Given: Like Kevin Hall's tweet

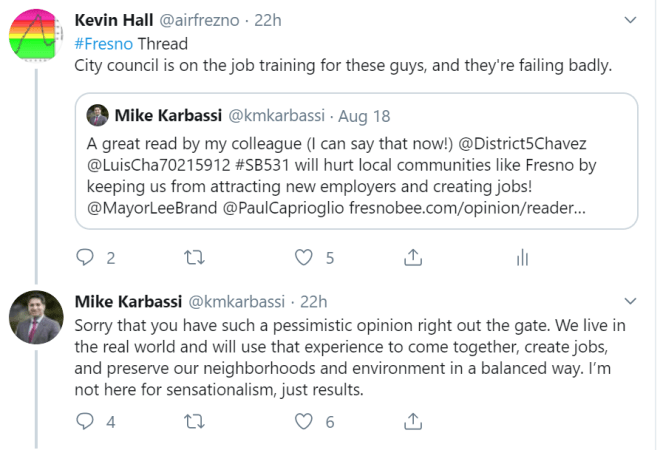Looking at the screenshot, I should click(304, 258).
